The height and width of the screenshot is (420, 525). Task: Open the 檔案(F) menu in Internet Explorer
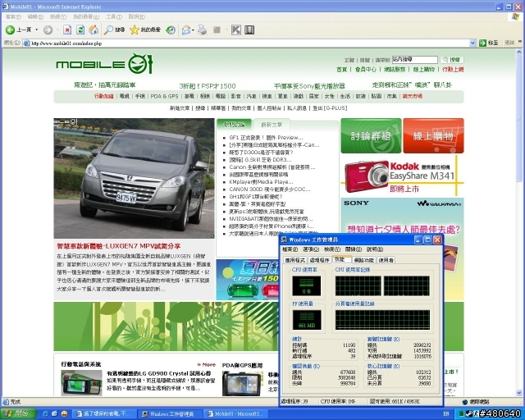coord(13,16)
